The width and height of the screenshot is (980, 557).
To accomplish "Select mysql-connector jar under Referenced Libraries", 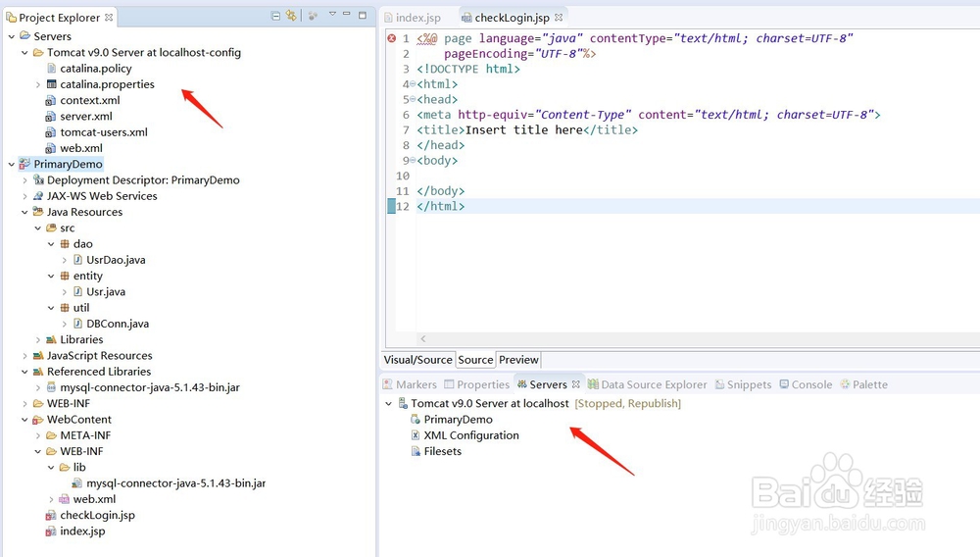I will point(150,387).
